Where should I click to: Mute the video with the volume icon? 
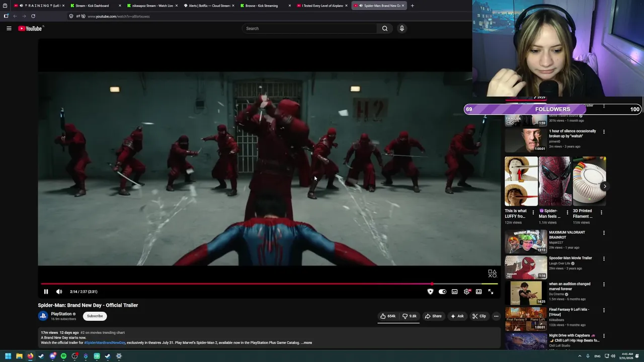59,292
